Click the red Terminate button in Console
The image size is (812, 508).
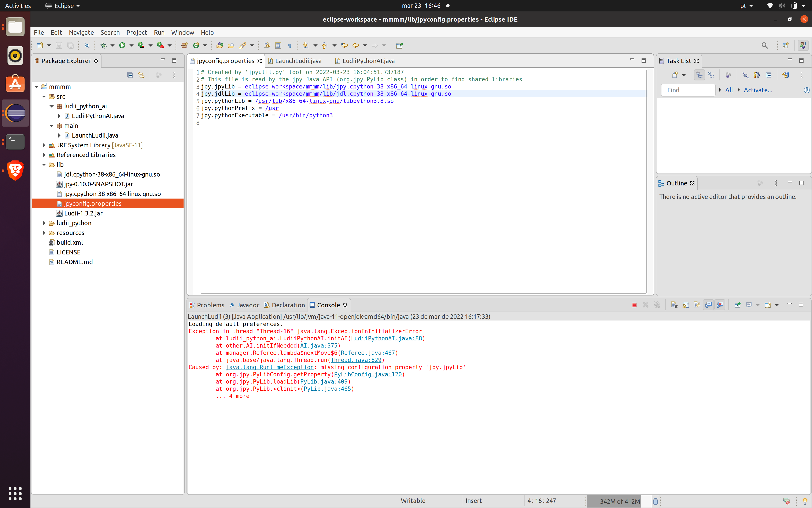[x=634, y=305]
